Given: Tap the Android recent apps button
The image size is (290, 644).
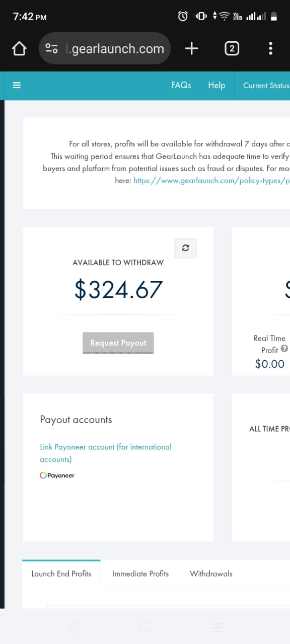Looking at the screenshot, I should [217, 627].
